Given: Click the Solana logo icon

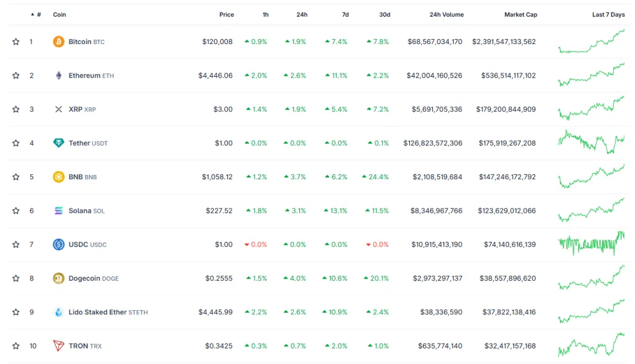Looking at the screenshot, I should tap(59, 211).
